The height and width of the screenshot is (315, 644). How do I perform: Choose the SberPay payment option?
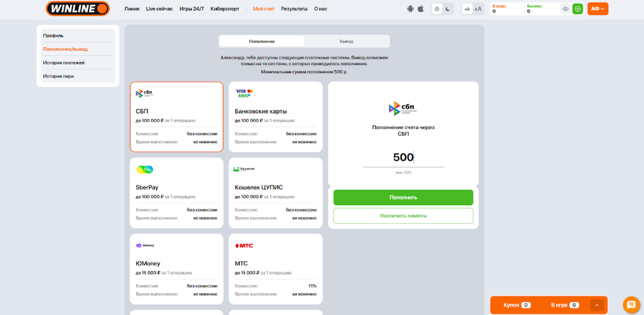coord(176,192)
